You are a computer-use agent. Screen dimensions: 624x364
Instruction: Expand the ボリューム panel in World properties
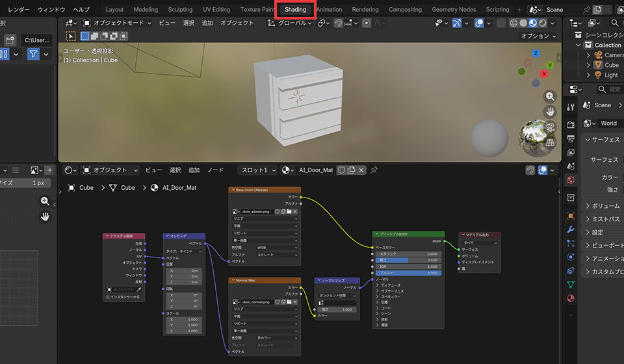(x=601, y=205)
